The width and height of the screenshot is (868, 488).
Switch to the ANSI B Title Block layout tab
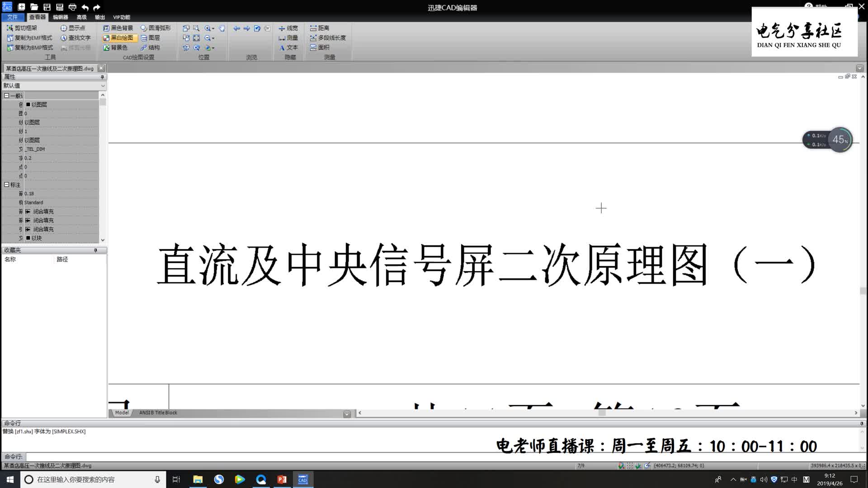(158, 413)
